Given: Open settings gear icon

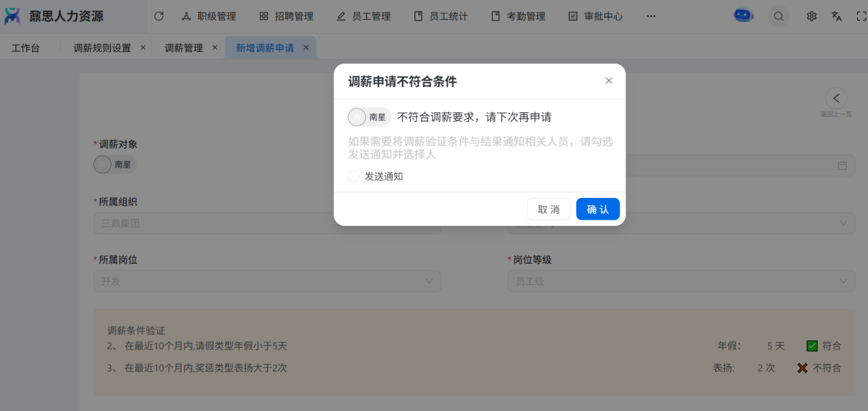Looking at the screenshot, I should point(812,16).
